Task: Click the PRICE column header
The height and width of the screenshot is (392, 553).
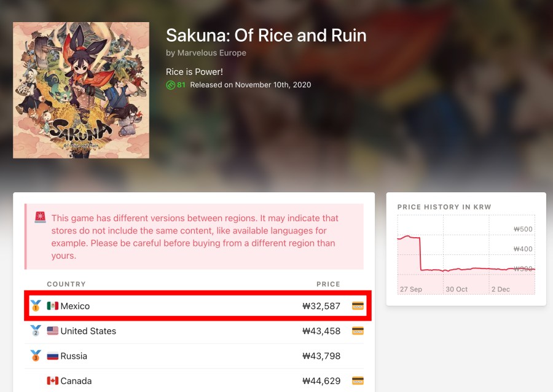Action: pyautogui.click(x=328, y=284)
